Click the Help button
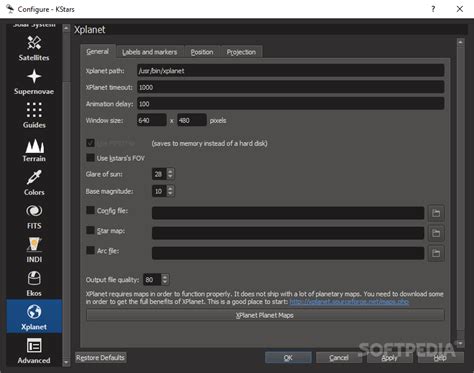 coord(440,358)
